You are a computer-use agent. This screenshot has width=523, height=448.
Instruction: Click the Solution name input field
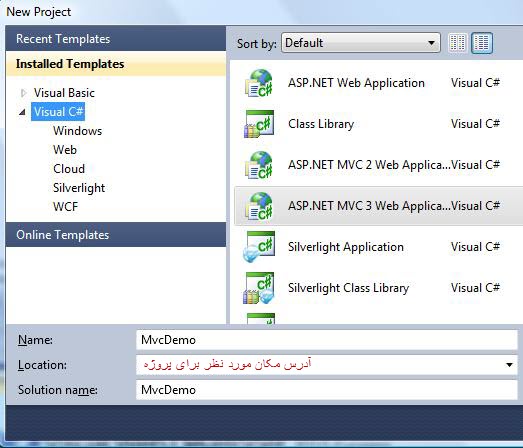pos(327,390)
